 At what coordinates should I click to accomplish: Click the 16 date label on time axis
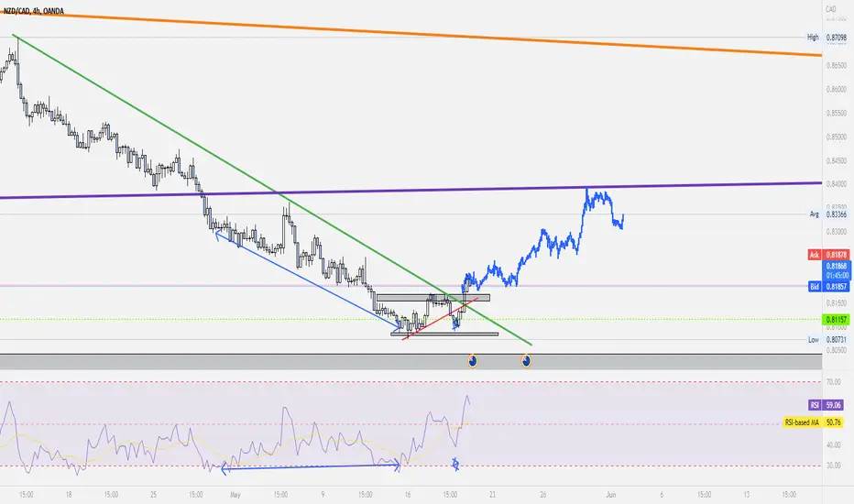coord(408,495)
